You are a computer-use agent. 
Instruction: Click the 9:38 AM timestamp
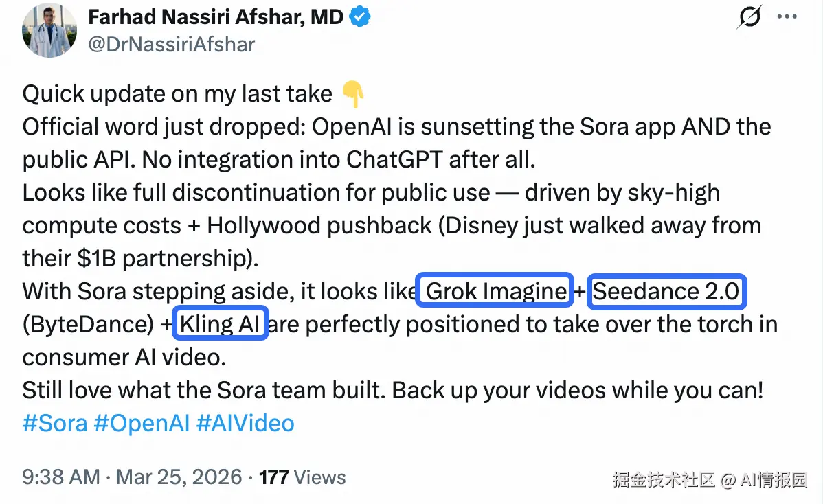(x=60, y=477)
